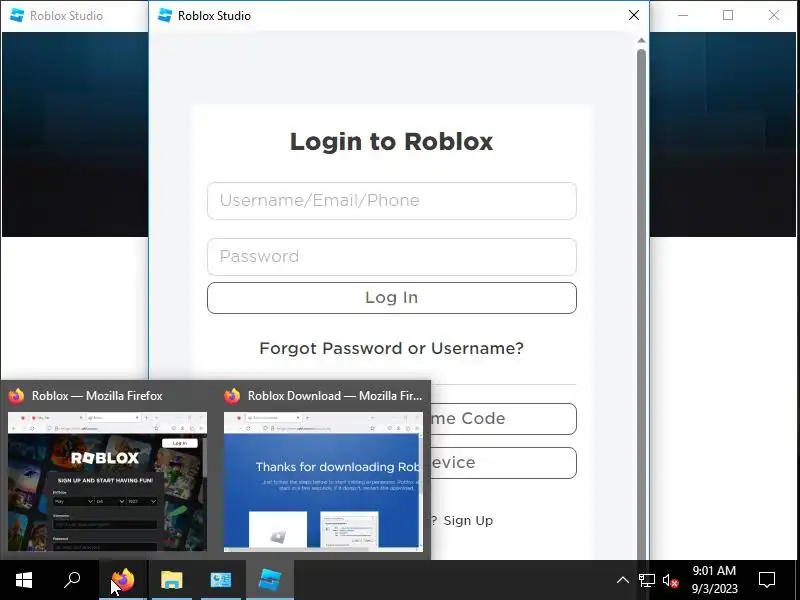The image size is (800, 600).
Task: Click Firefox logo beside Roblox Download preview title
Action: [232, 396]
